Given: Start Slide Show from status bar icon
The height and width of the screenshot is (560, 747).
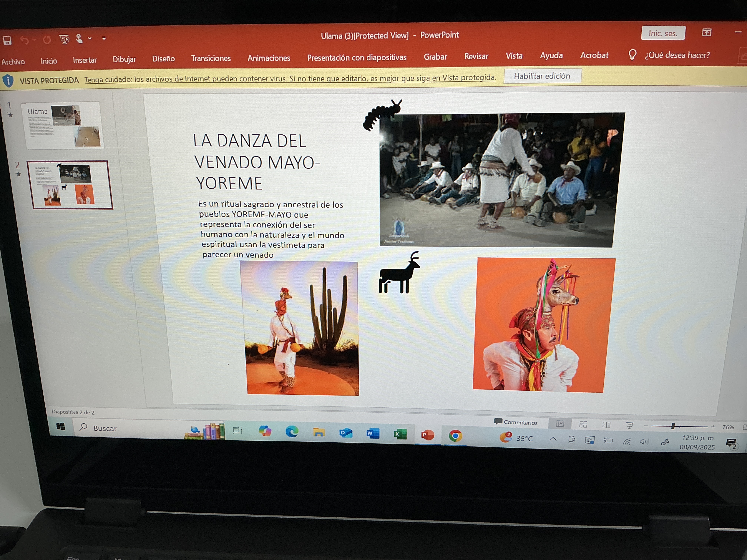Looking at the screenshot, I should (629, 425).
